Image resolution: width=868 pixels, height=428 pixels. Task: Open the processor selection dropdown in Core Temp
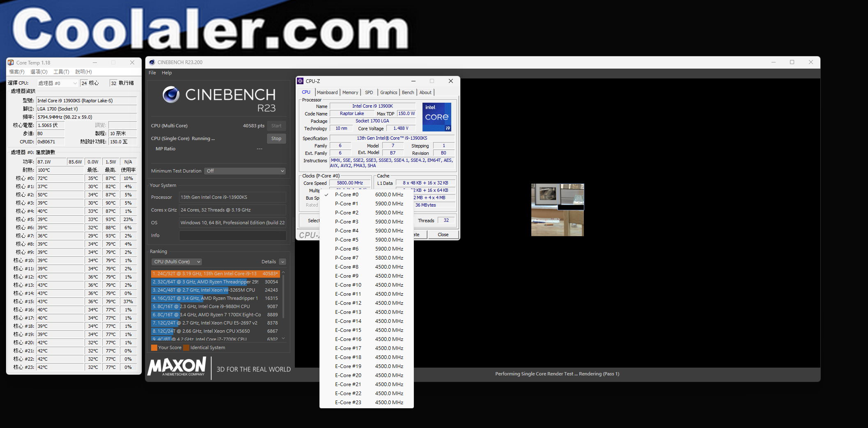[57, 83]
